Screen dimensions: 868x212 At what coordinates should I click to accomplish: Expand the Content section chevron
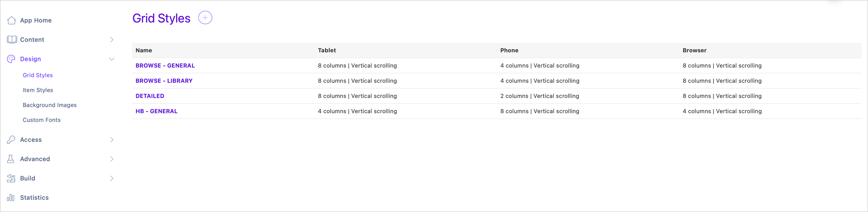pyautogui.click(x=112, y=40)
